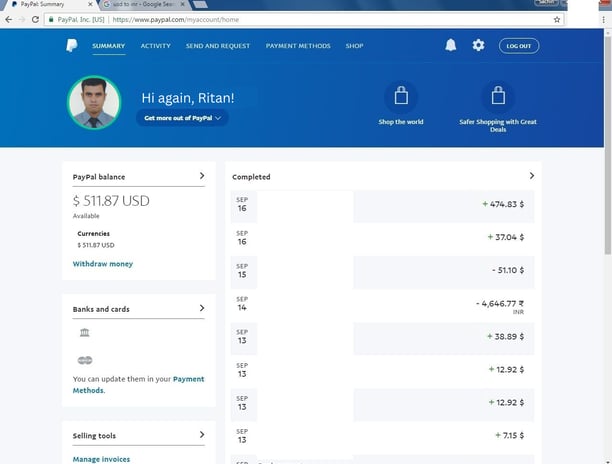Open the +474.83 $ transaction

(x=382, y=206)
